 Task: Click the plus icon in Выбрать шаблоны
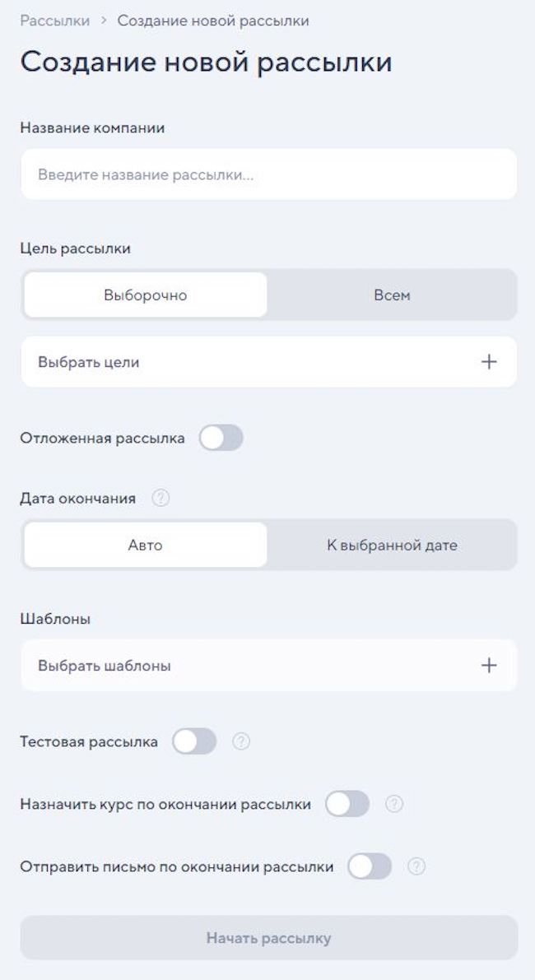[489, 666]
